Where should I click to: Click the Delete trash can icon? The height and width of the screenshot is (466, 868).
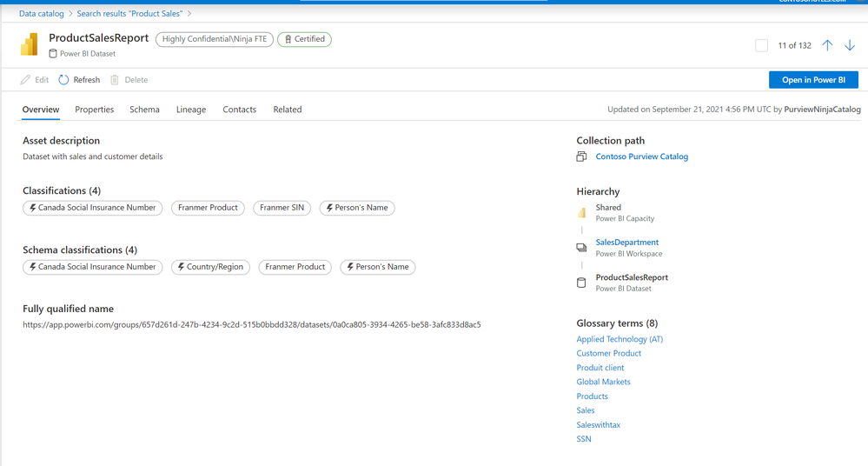[115, 80]
